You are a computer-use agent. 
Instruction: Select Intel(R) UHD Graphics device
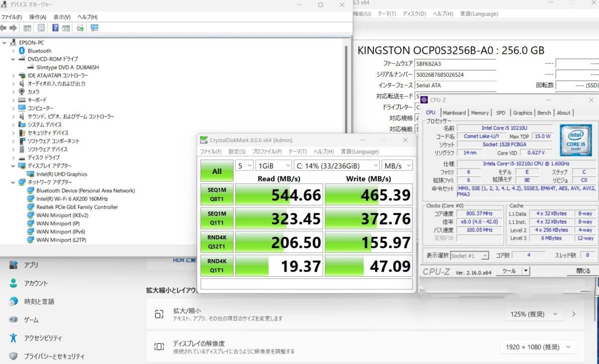pyautogui.click(x=61, y=174)
